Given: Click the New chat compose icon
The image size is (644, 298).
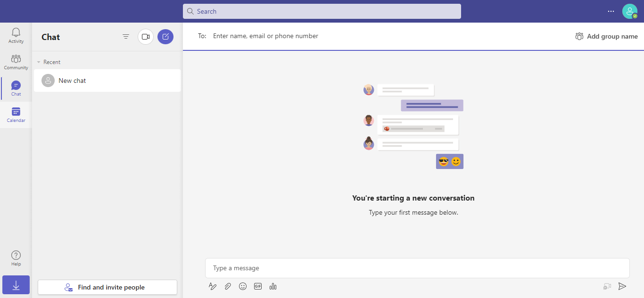Looking at the screenshot, I should click(x=165, y=37).
